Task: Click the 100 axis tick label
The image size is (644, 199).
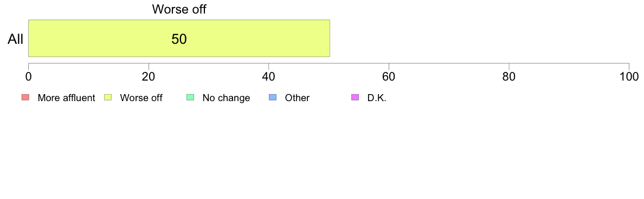Action: [x=629, y=77]
